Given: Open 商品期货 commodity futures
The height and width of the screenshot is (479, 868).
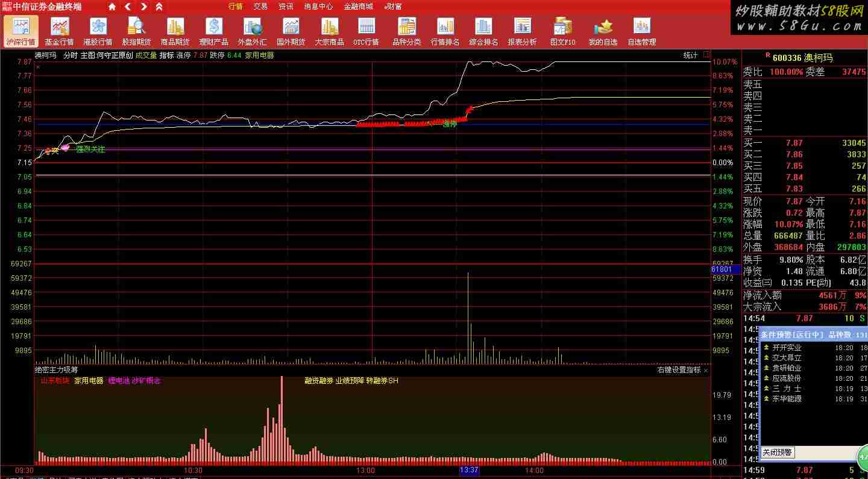Looking at the screenshot, I should click(175, 31).
